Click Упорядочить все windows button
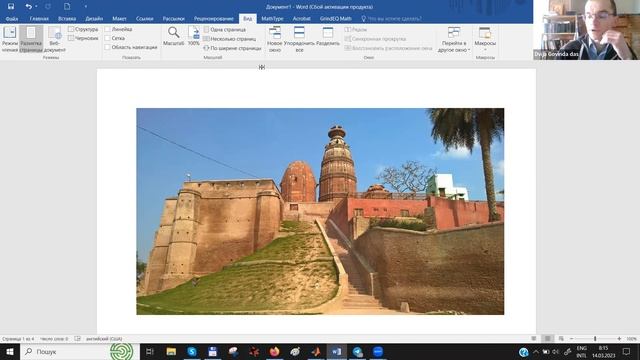The width and height of the screenshot is (640, 360). [x=299, y=39]
